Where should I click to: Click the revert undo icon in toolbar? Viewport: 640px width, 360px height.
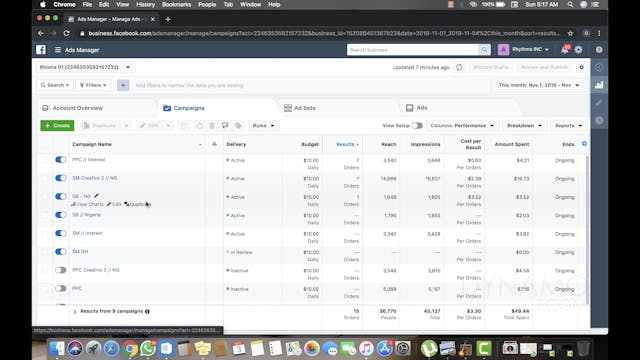click(x=199, y=126)
